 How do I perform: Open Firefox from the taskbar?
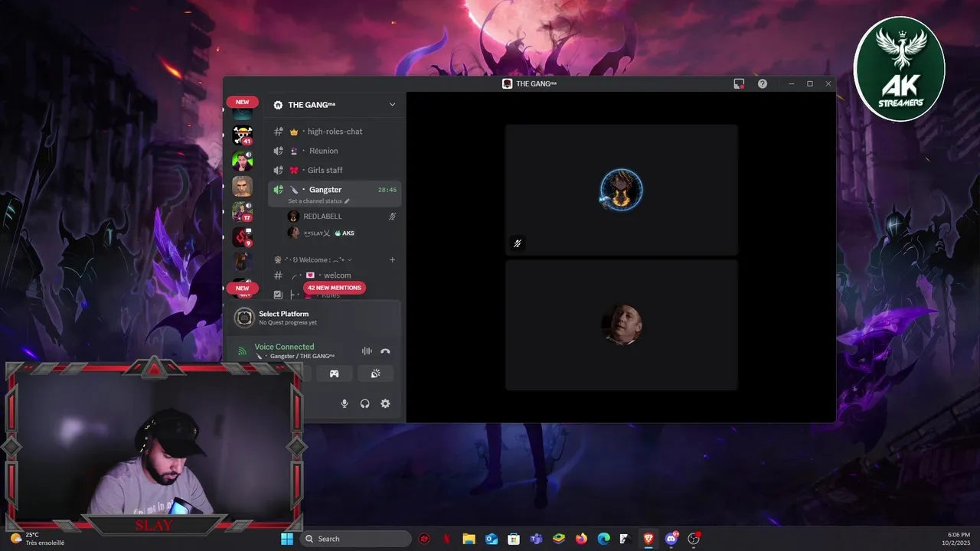coord(581,539)
